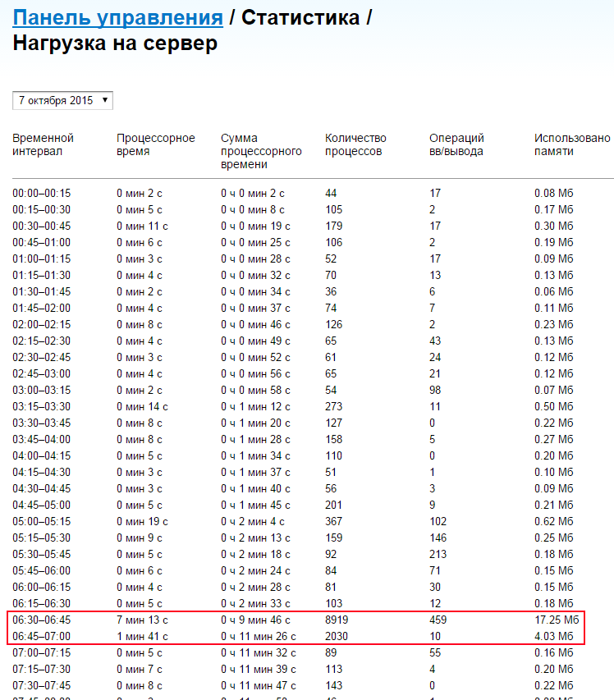Click the 2030 process count value
Viewport: 614px width, 700px height.
click(337, 636)
